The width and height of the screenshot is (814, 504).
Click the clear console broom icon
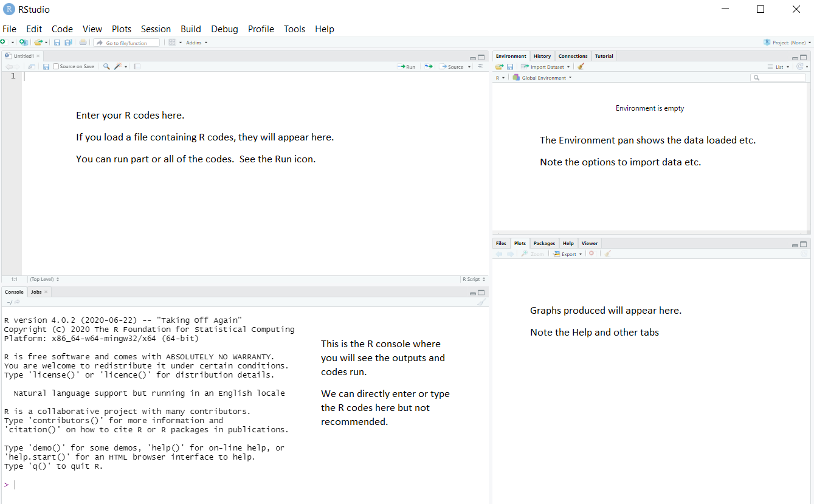[x=481, y=302]
